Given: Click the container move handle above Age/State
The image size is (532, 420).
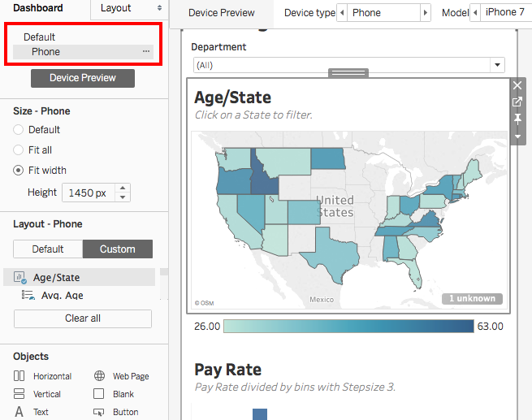Looking at the screenshot, I should pyautogui.click(x=348, y=72).
